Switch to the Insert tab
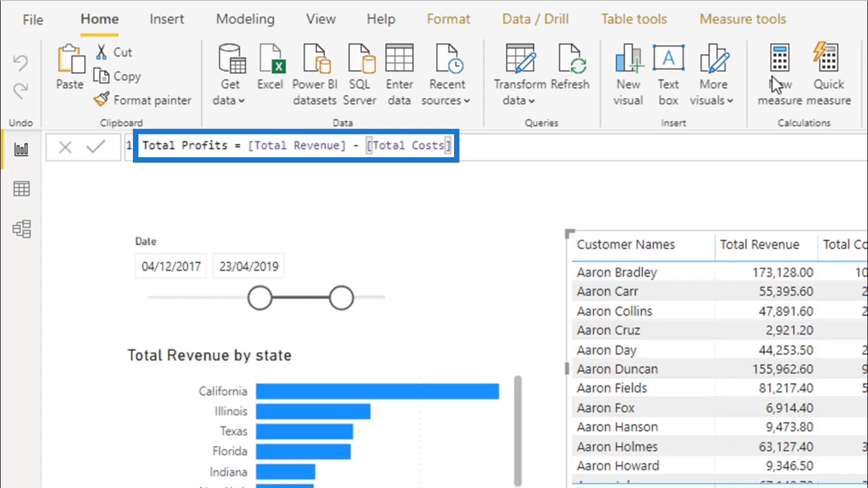Viewport: 868px width, 488px height. tap(167, 19)
